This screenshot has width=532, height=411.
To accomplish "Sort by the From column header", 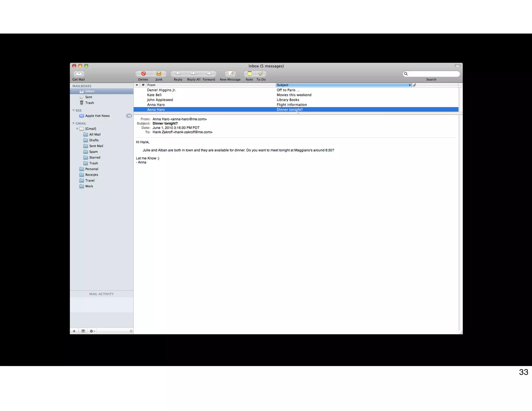I will (208, 85).
